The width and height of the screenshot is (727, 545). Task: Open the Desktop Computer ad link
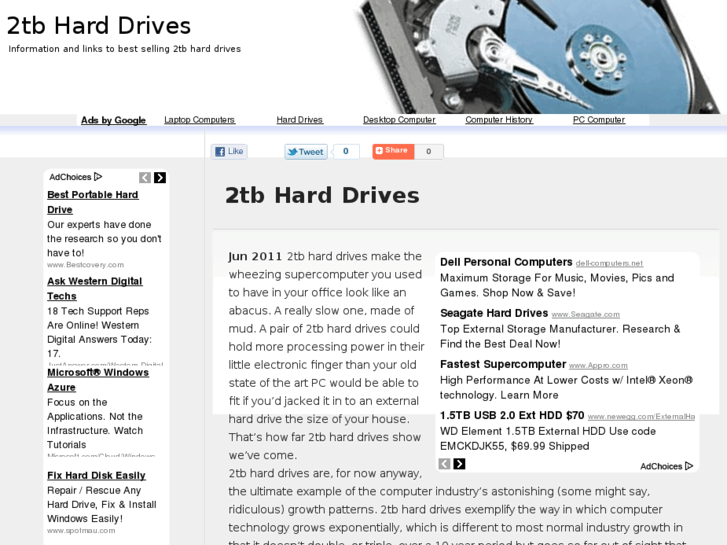[399, 120]
